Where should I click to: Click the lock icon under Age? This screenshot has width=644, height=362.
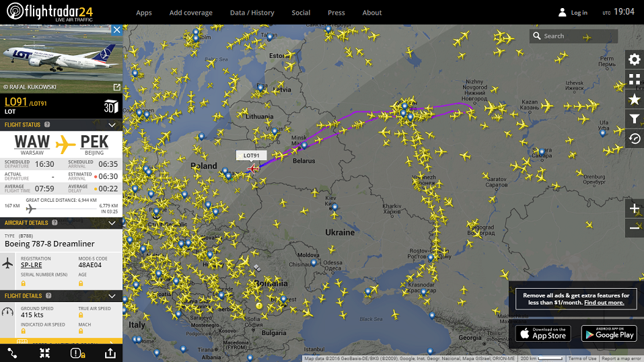tap(81, 283)
